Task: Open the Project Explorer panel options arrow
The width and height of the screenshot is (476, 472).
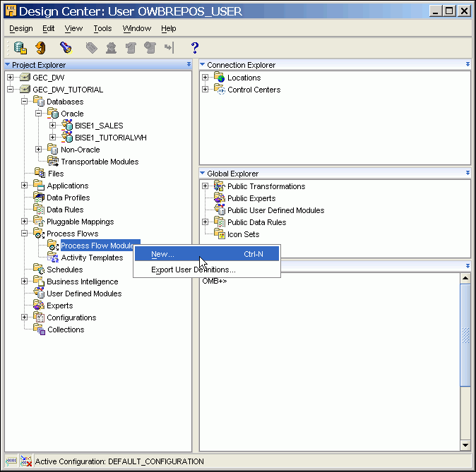Action: click(x=189, y=64)
